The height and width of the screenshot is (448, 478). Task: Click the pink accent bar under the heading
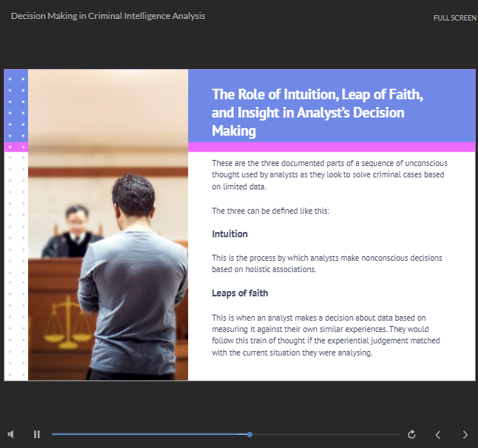point(331,146)
